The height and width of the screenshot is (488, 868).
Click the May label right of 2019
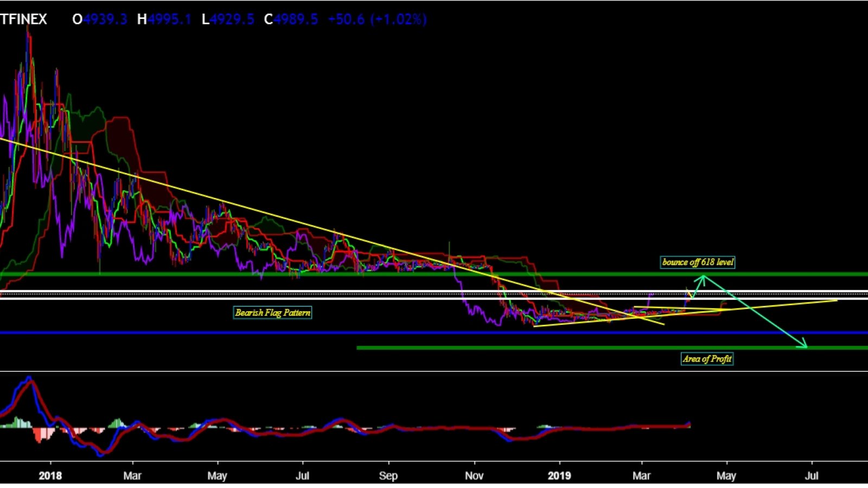click(726, 476)
